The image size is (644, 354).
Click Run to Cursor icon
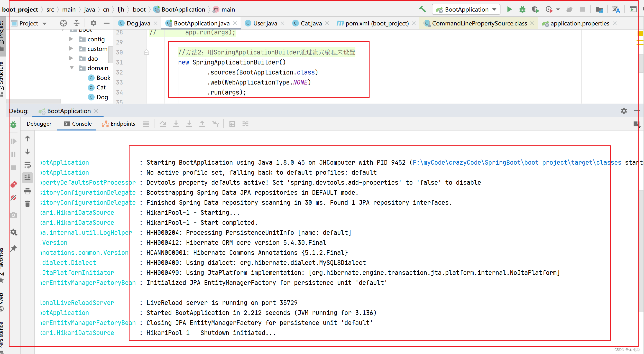[215, 124]
